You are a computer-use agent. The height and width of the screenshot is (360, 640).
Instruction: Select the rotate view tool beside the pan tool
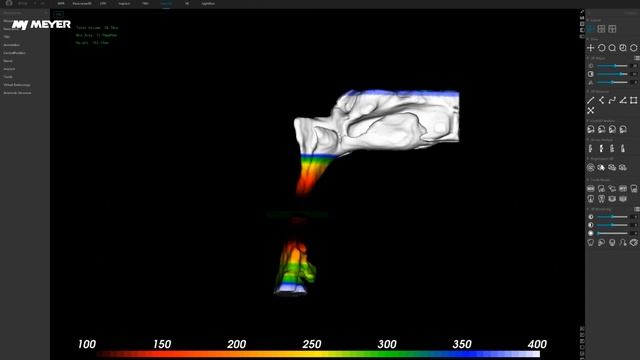601,48
